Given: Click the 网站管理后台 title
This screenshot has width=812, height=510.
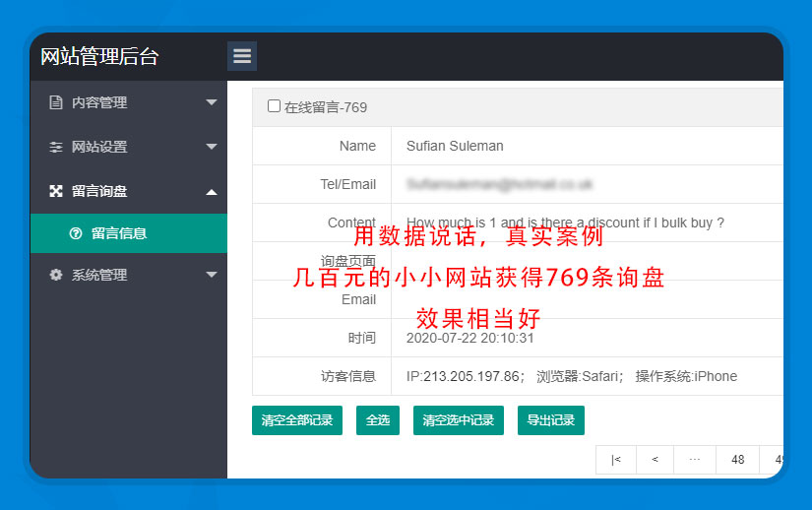Looking at the screenshot, I should (99, 56).
